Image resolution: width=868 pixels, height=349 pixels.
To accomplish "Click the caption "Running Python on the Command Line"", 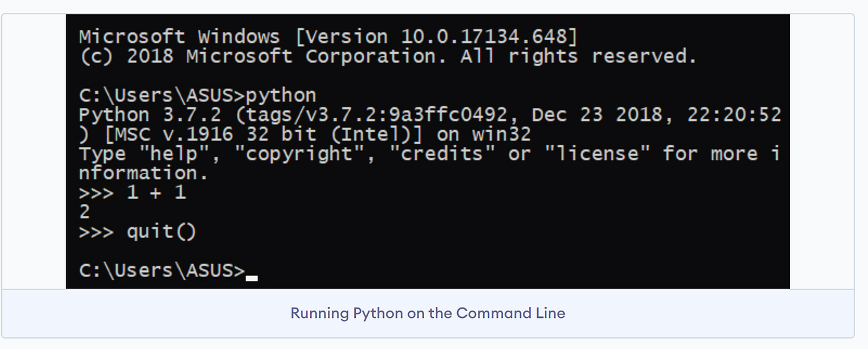I will pyautogui.click(x=428, y=313).
